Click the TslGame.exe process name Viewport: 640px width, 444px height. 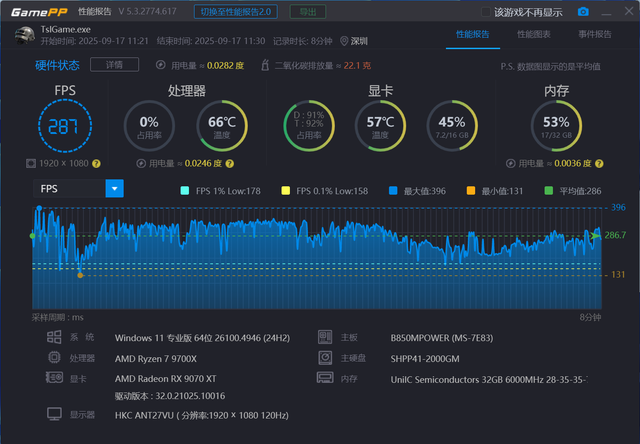65,29
